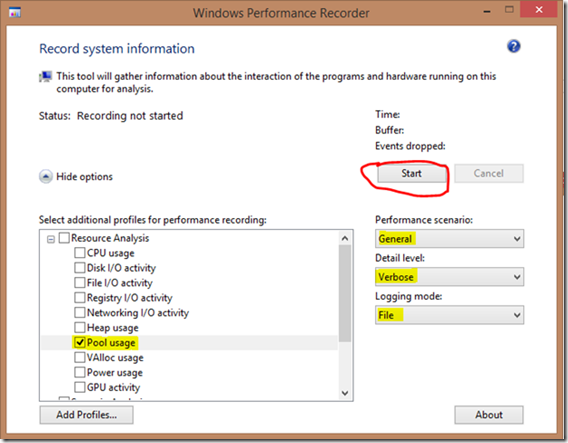Click the profile list scroll-down arrow
This screenshot has height=443, width=568.
345,393
